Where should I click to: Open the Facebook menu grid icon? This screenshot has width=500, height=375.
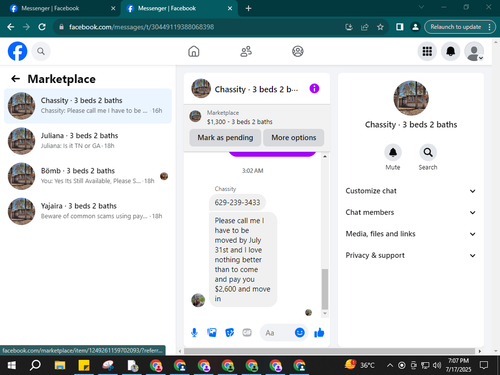tap(427, 51)
